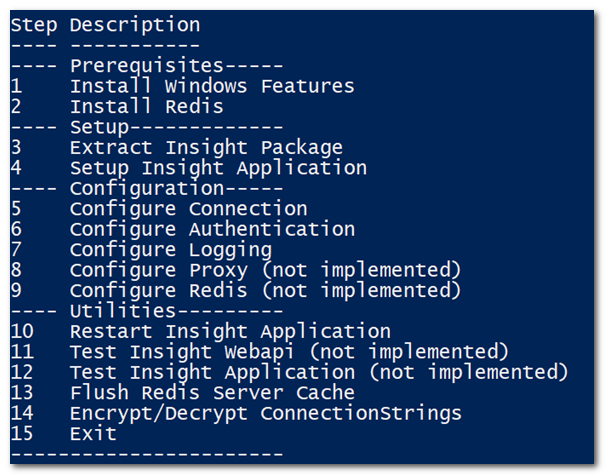The image size is (605, 475).
Task: Click the 'Description' column heading
Action: point(135,24)
